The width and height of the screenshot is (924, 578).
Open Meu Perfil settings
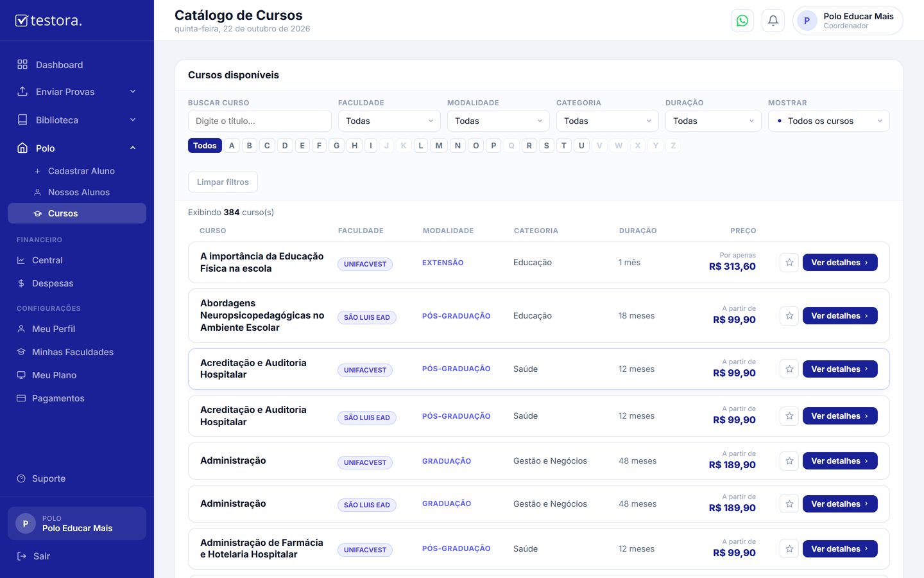(x=77, y=329)
